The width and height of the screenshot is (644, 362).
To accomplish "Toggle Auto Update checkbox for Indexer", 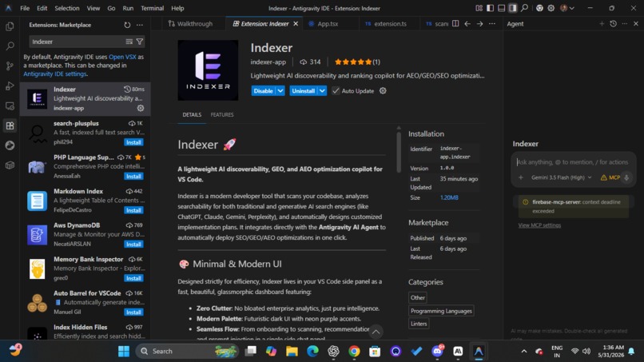I will (336, 91).
